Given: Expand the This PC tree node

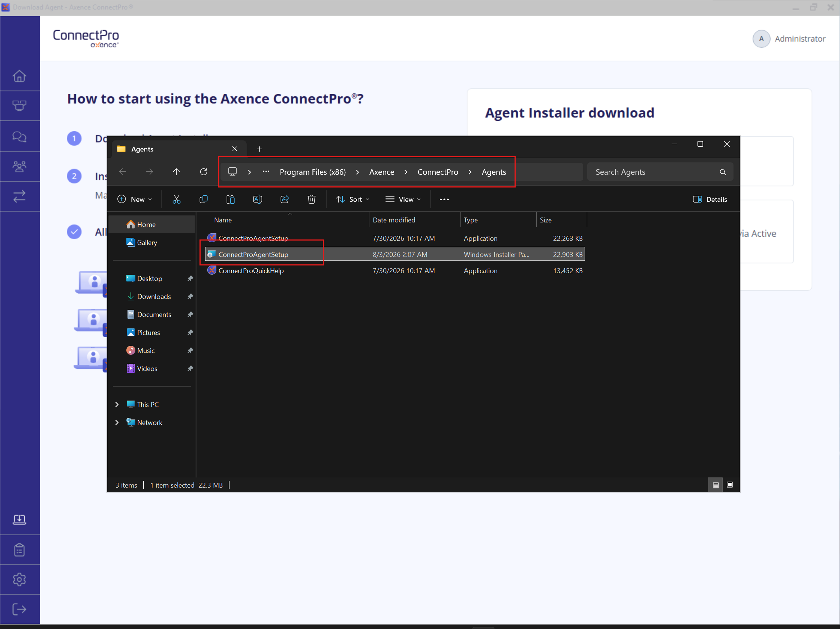Looking at the screenshot, I should tap(117, 405).
